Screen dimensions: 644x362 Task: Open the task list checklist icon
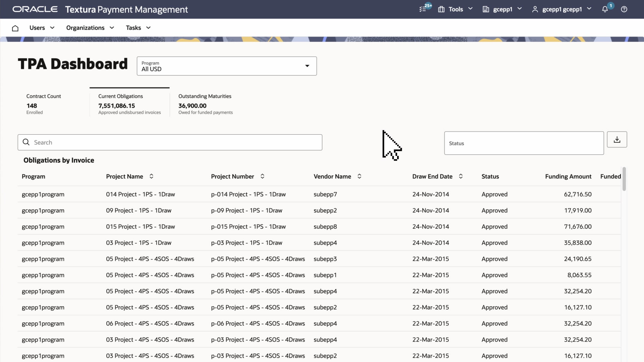pos(423,9)
